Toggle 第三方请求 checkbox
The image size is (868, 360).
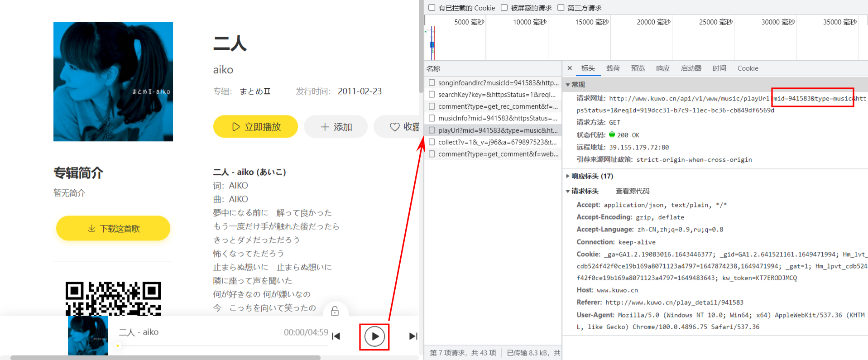click(x=561, y=8)
